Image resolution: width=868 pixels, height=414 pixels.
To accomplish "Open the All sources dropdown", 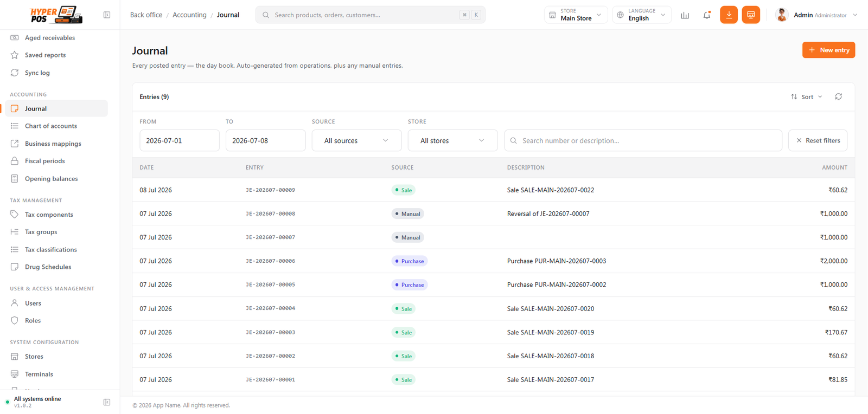I will pyautogui.click(x=356, y=140).
